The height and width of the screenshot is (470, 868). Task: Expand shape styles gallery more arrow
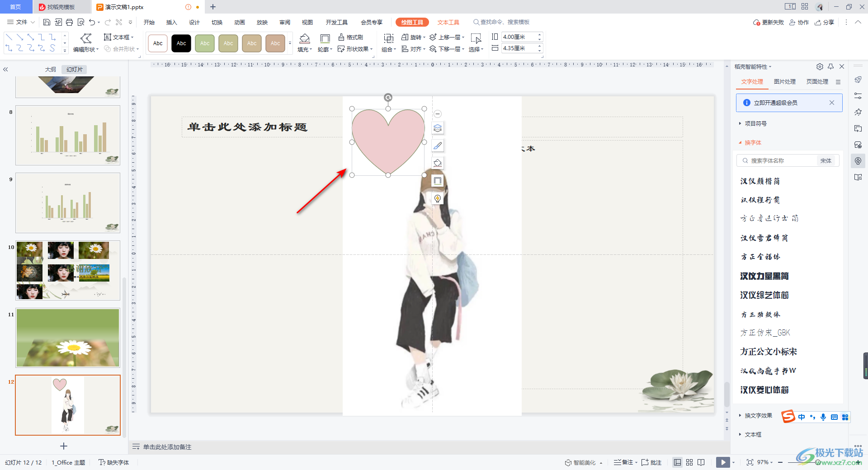pyautogui.click(x=290, y=43)
